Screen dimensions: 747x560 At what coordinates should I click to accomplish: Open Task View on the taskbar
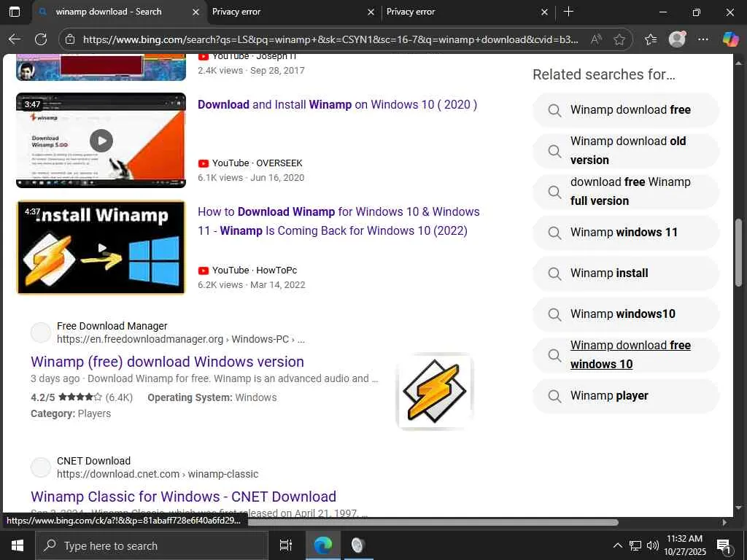tap(286, 545)
